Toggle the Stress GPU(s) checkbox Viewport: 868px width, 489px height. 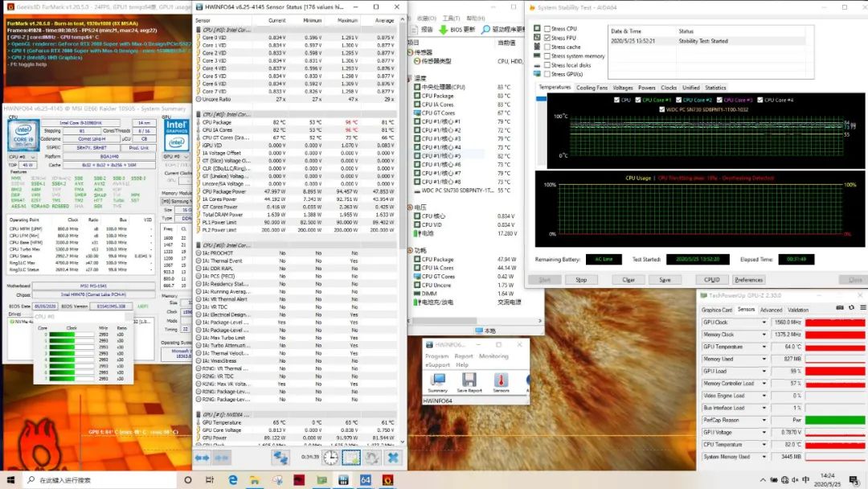coord(547,74)
